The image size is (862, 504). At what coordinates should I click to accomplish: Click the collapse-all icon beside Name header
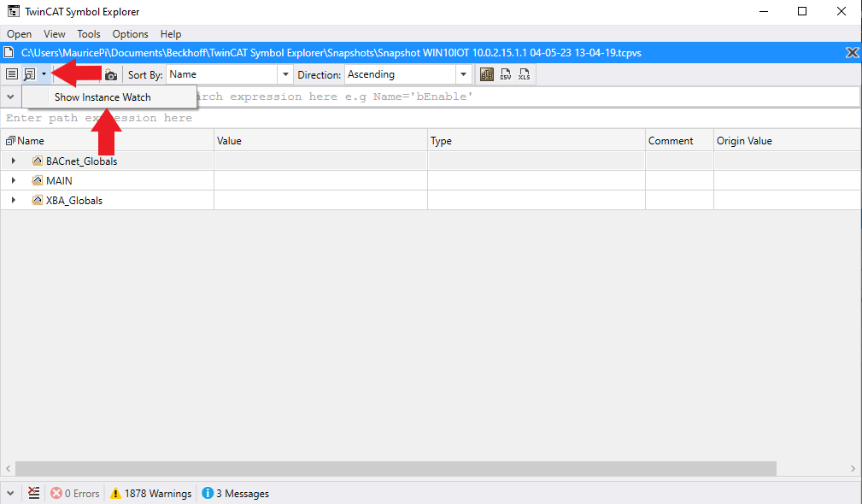[10, 141]
